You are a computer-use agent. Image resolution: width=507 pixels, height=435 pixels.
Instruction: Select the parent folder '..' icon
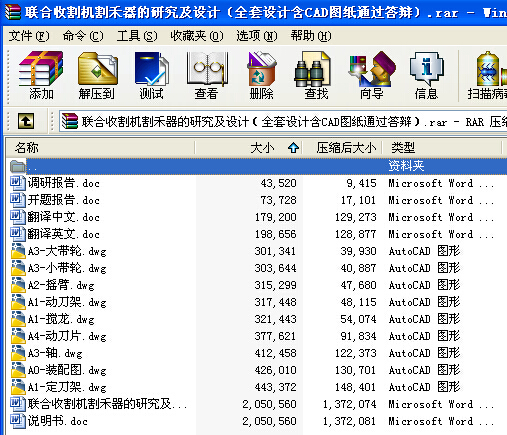click(x=18, y=166)
